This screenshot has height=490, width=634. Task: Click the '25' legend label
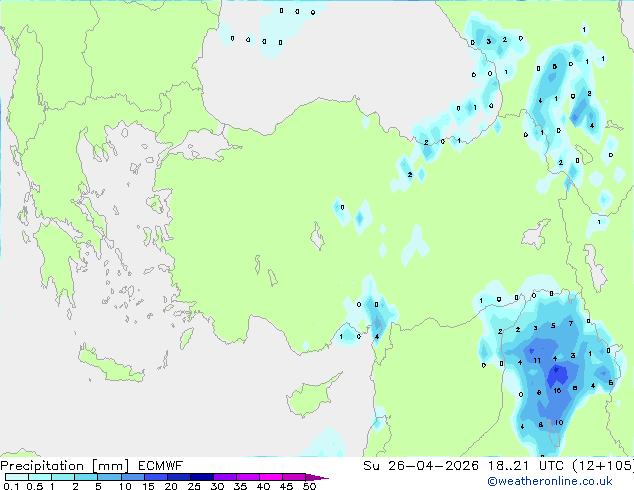[194, 486]
